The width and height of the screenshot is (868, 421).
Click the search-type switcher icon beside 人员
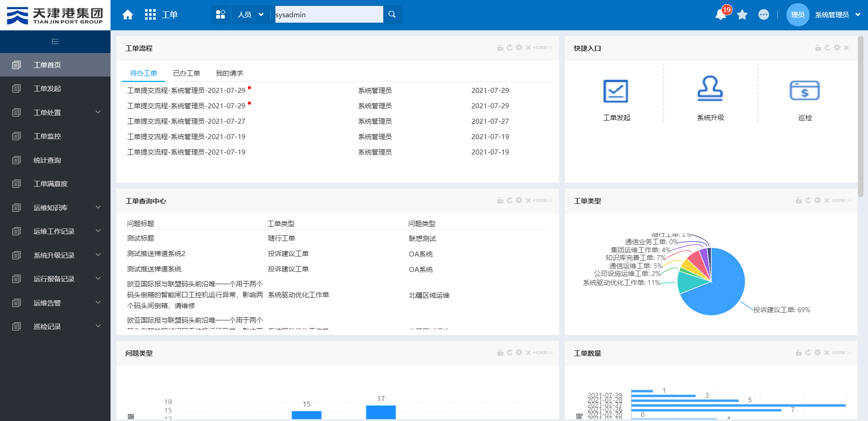pos(221,15)
